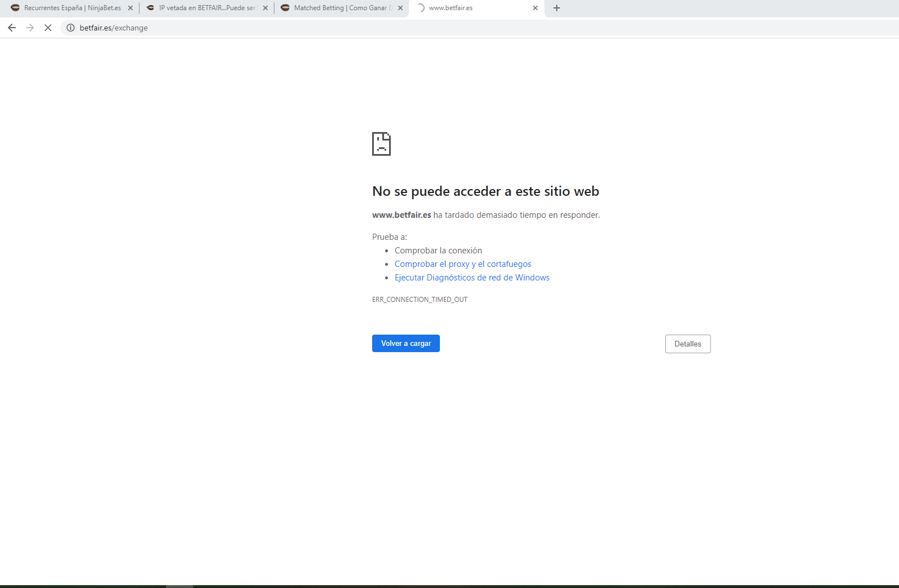This screenshot has width=899, height=588.
Task: Open the Detalles button
Action: [688, 344]
